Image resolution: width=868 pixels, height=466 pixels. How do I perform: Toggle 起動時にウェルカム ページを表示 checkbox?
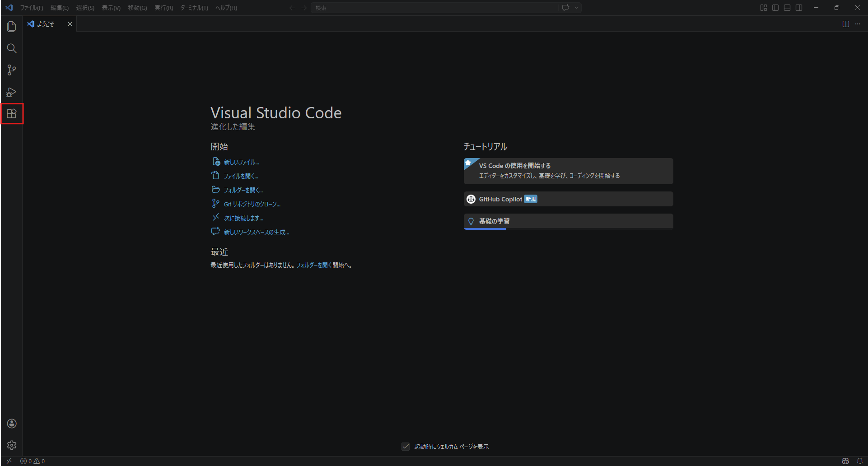click(406, 447)
